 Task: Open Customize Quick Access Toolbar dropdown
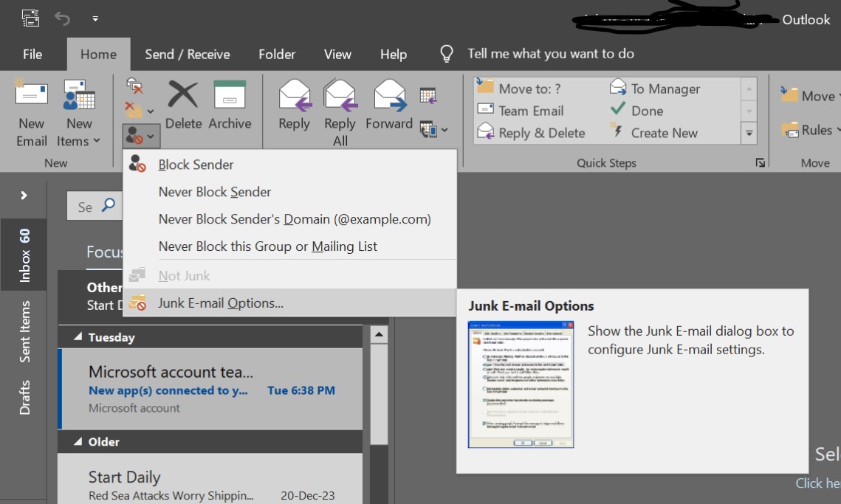point(95,18)
